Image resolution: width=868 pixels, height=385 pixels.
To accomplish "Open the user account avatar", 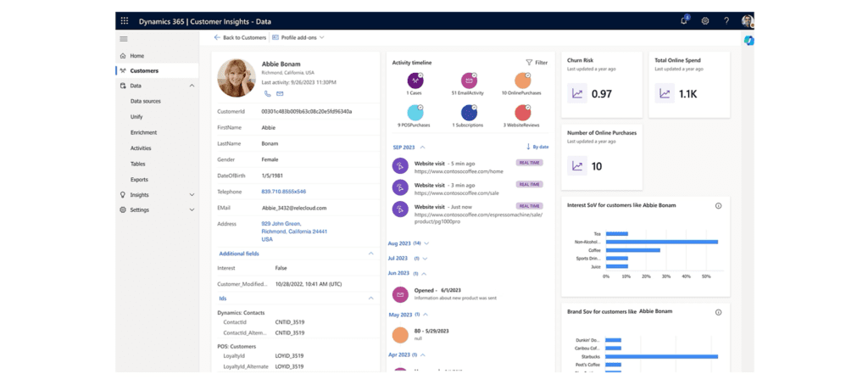I will click(x=748, y=21).
